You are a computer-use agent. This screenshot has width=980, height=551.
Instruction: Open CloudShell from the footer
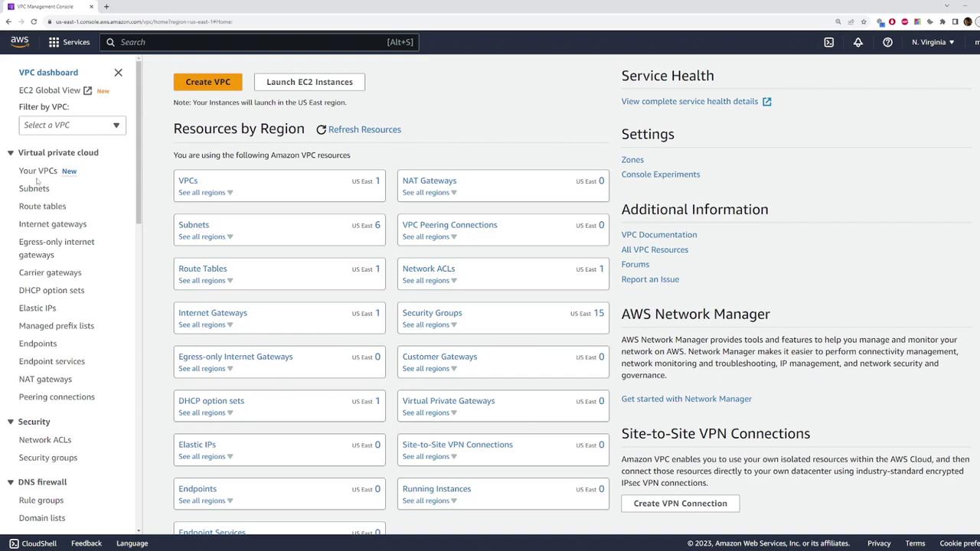pos(33,543)
